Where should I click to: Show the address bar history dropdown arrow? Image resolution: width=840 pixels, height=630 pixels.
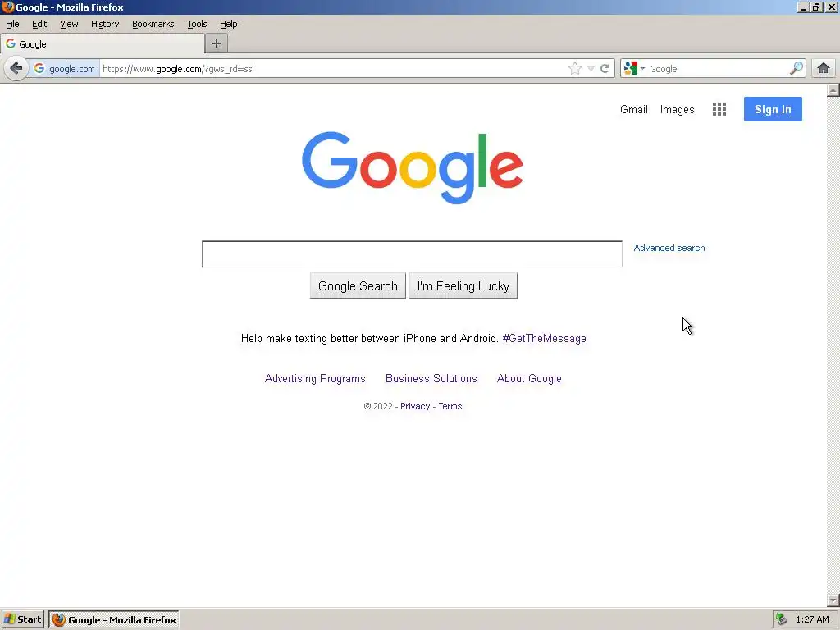(591, 69)
